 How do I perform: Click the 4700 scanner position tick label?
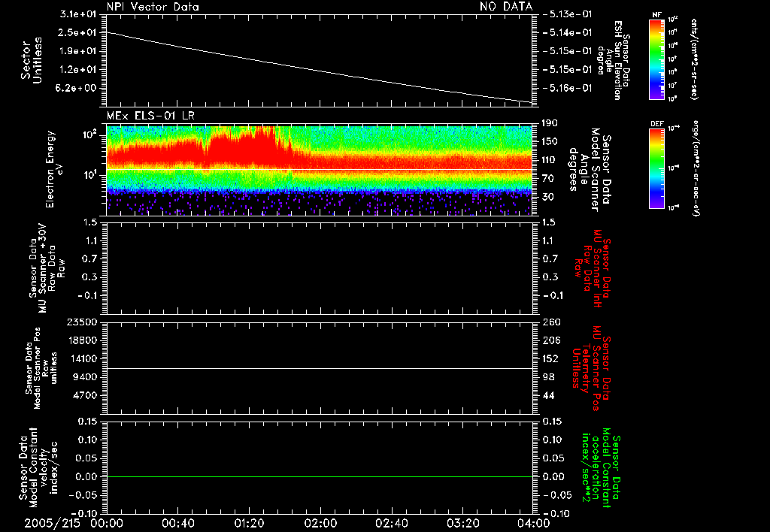[85, 395]
